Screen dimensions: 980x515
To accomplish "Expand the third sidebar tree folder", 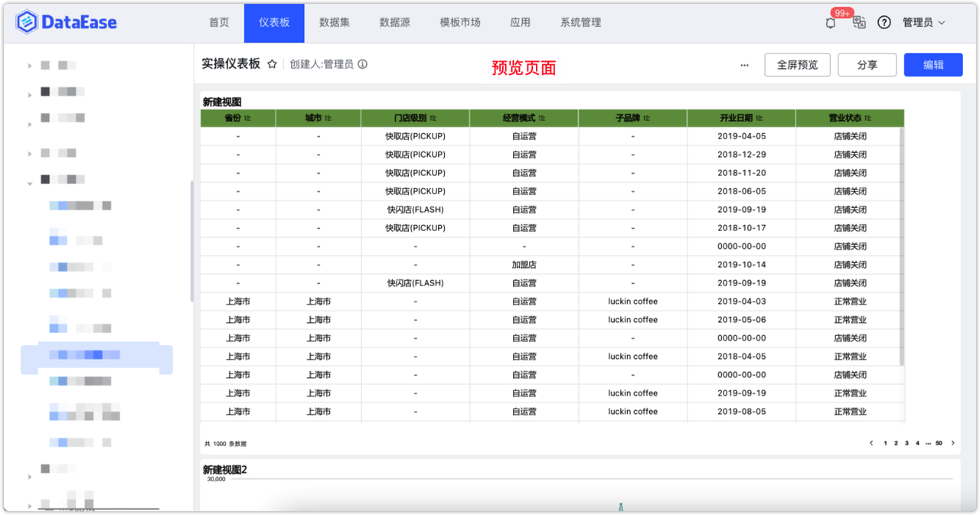I will click(x=30, y=123).
